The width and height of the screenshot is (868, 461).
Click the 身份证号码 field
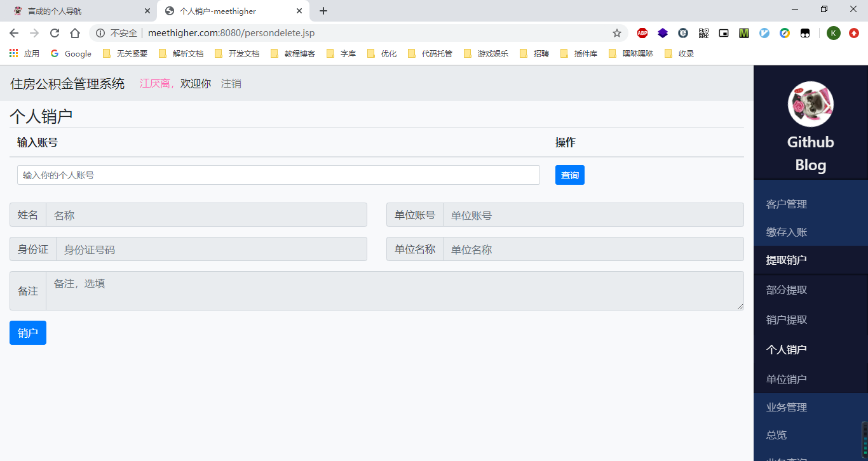pyautogui.click(x=212, y=249)
